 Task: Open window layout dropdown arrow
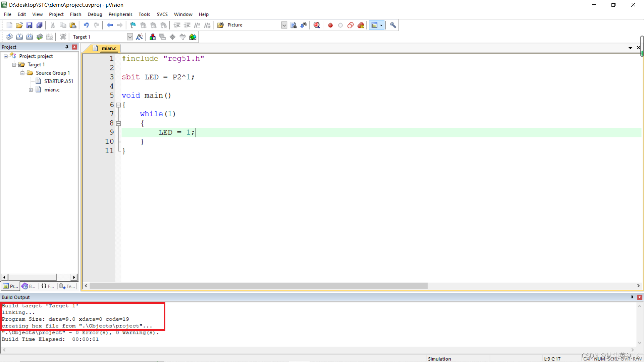[x=381, y=25]
